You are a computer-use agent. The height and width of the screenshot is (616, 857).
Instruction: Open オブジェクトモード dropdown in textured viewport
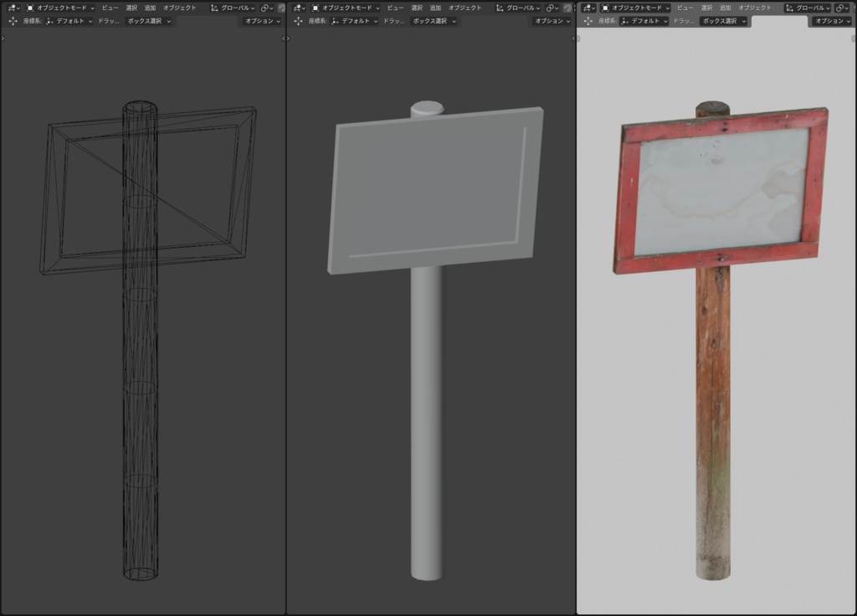[636, 8]
